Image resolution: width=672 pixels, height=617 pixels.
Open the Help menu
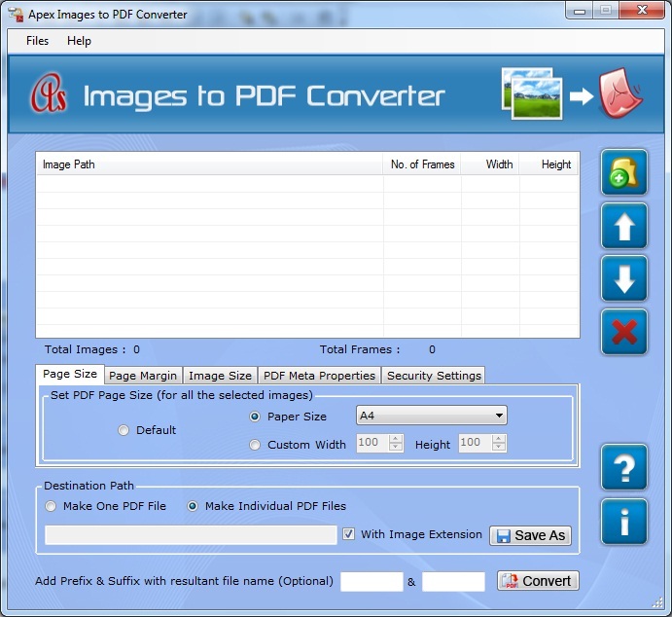(79, 41)
